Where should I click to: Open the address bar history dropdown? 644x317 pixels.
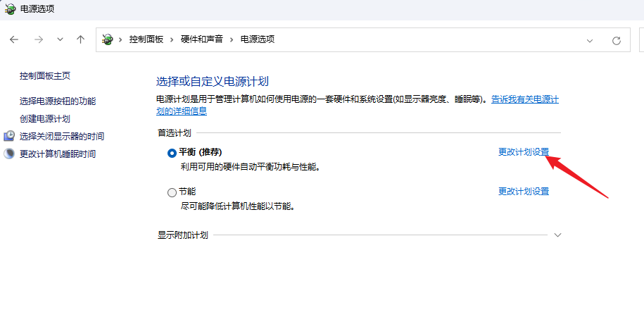coord(590,40)
